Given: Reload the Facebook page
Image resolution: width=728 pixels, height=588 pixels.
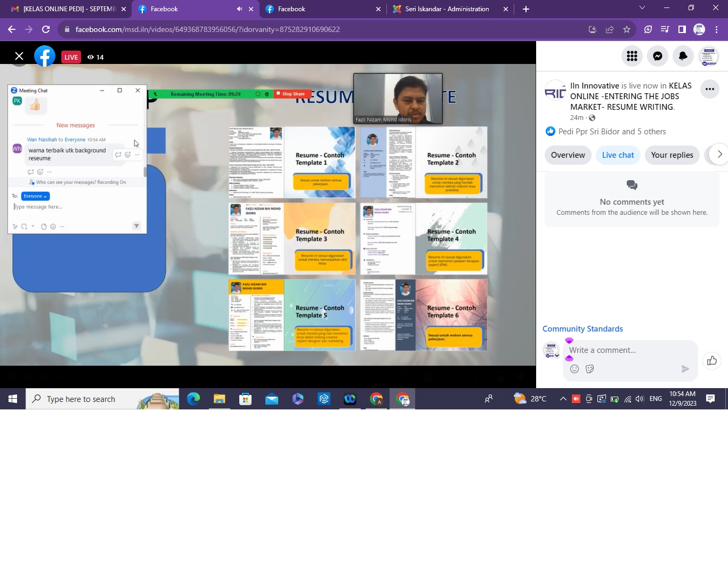Looking at the screenshot, I should [46, 29].
